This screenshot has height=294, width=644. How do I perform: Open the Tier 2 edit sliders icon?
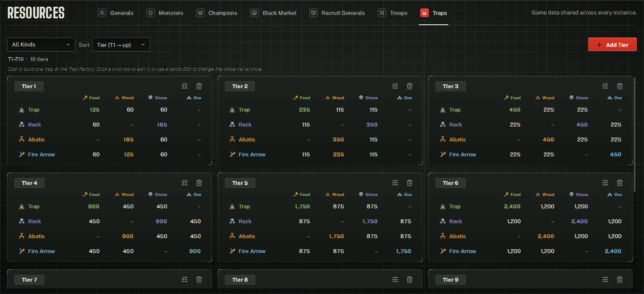pos(395,86)
